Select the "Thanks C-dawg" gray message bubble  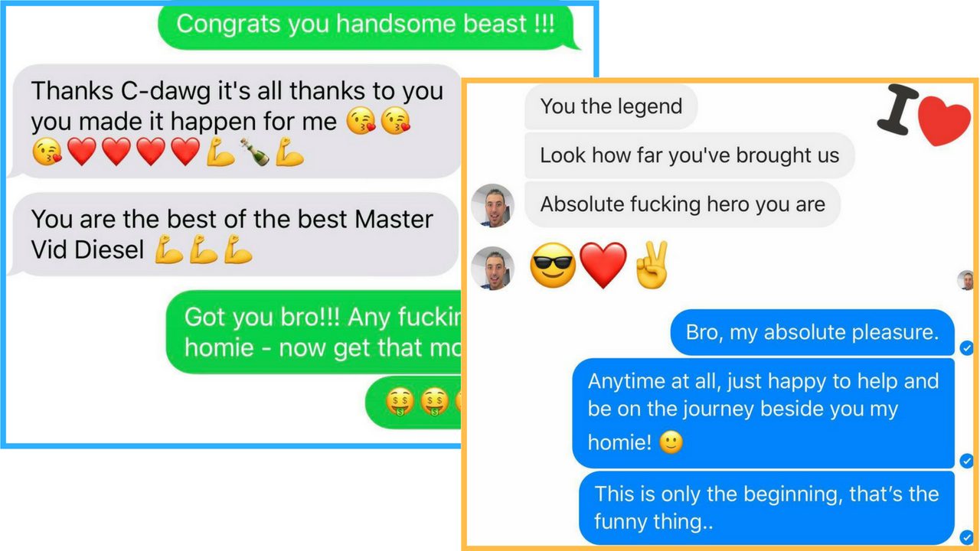coord(233,121)
